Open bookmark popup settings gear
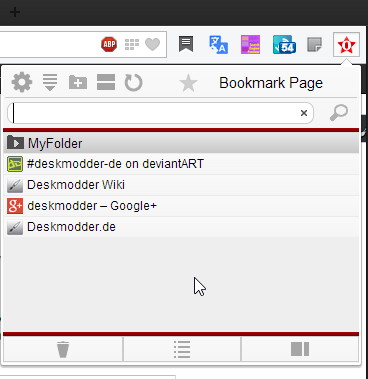 coord(22,82)
